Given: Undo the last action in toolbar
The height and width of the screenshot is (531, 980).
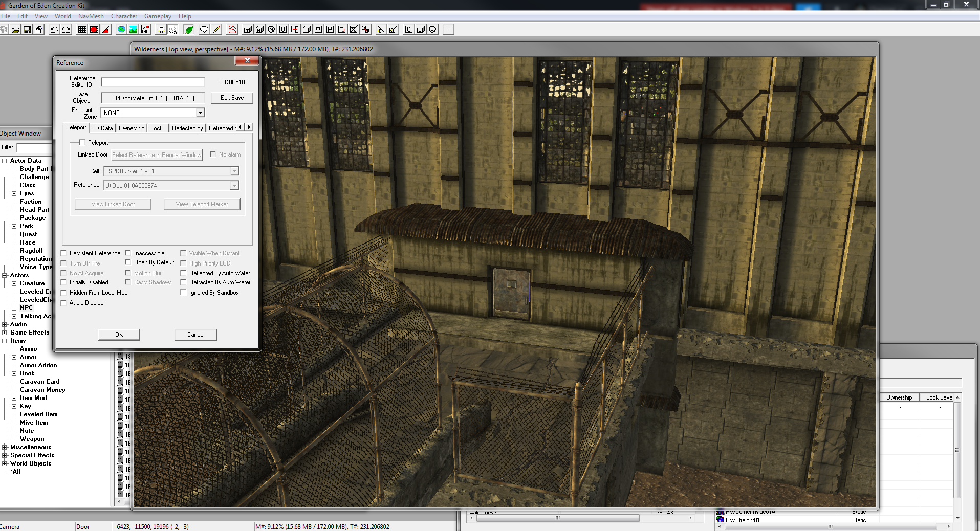Looking at the screenshot, I should pyautogui.click(x=54, y=30).
